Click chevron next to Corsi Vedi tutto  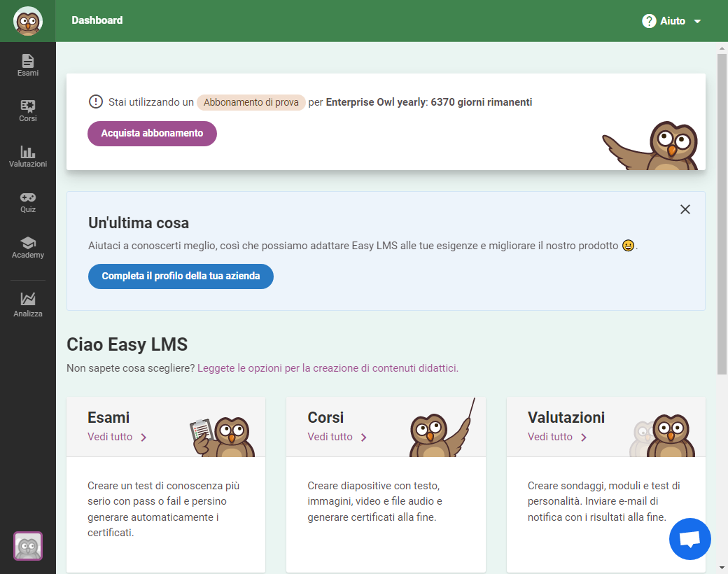[x=363, y=437]
